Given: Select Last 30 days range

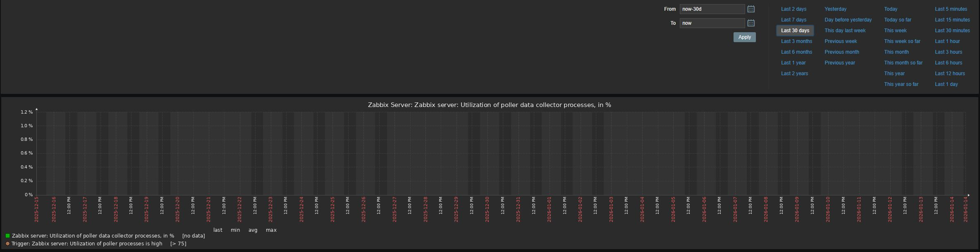Looking at the screenshot, I should pos(795,31).
